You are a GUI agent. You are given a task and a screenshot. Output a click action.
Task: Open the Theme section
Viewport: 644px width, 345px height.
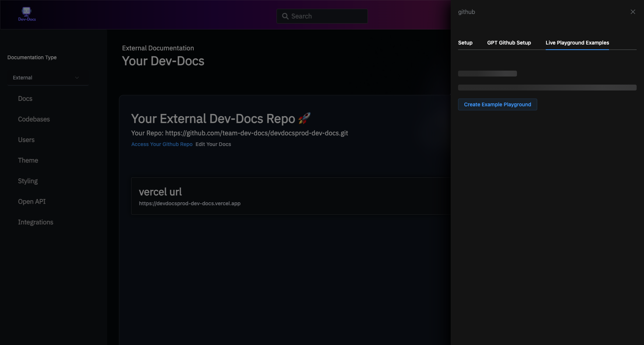pos(28,160)
